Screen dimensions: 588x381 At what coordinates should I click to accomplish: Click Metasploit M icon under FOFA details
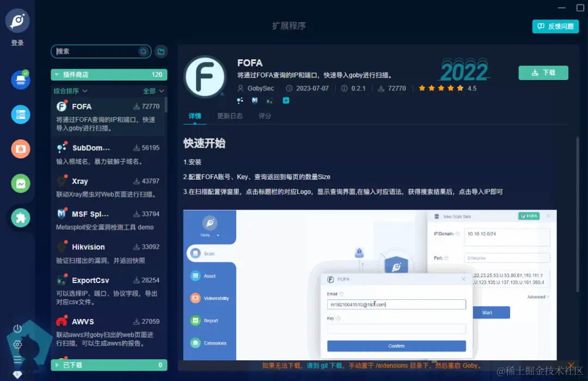click(255, 100)
